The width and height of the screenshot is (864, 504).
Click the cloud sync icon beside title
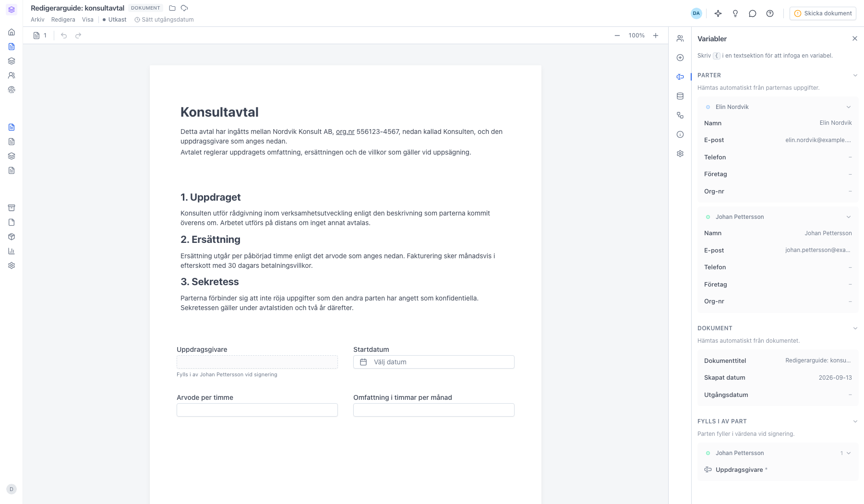[184, 8]
